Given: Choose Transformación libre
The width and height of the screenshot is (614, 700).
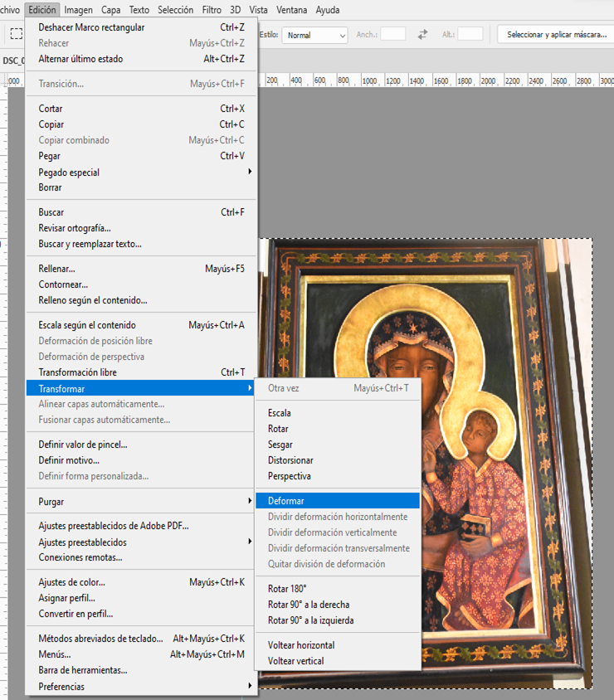Looking at the screenshot, I should click(142, 372).
